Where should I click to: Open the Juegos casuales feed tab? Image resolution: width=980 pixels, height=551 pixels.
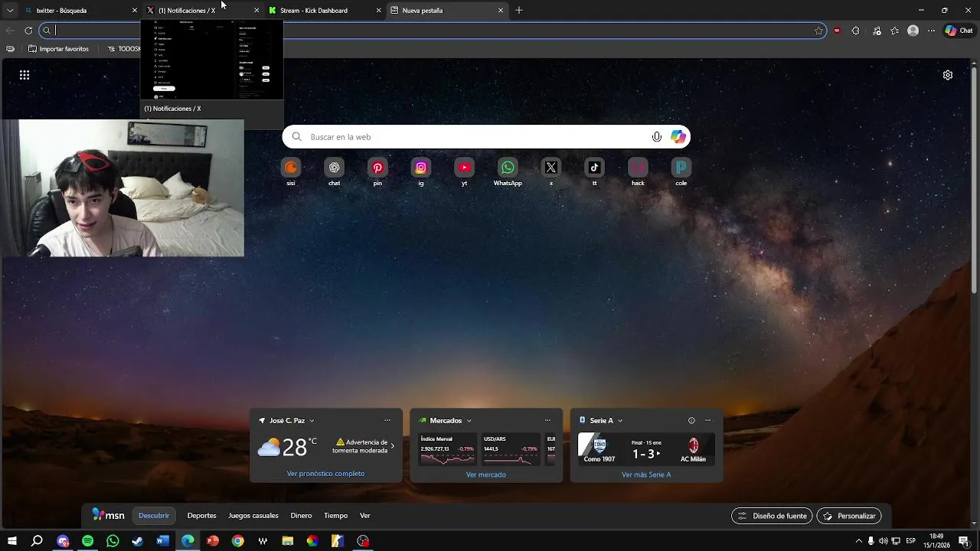click(253, 516)
